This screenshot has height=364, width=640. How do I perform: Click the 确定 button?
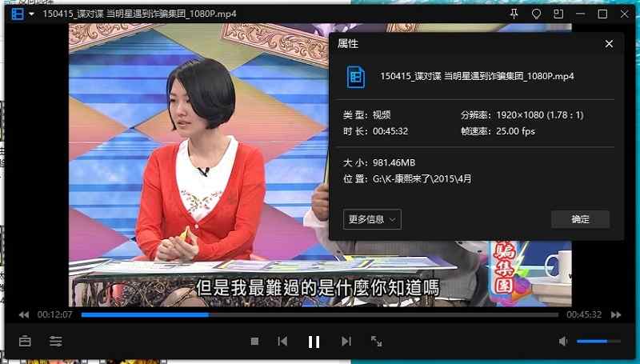click(580, 219)
